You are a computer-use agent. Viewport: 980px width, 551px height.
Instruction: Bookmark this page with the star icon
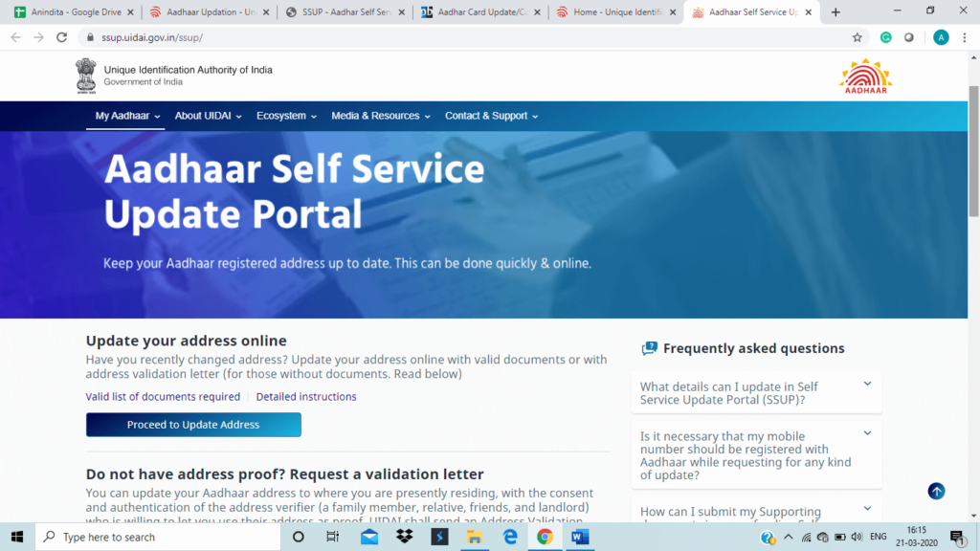pos(857,37)
